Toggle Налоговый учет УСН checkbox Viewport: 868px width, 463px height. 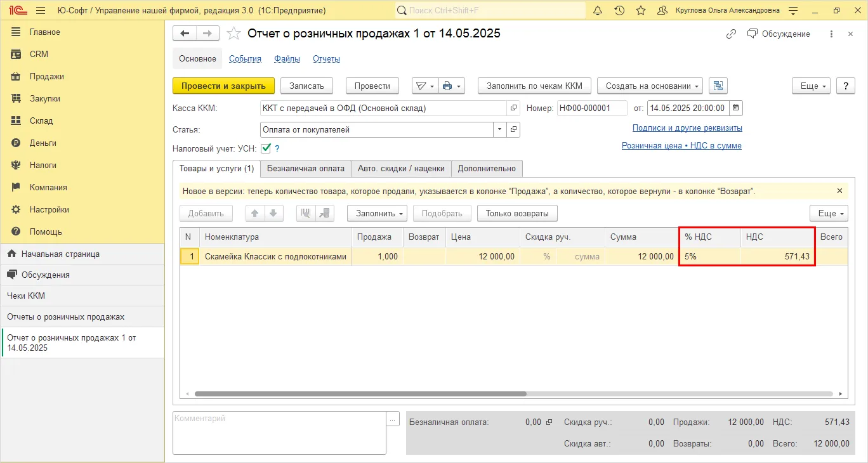point(266,148)
